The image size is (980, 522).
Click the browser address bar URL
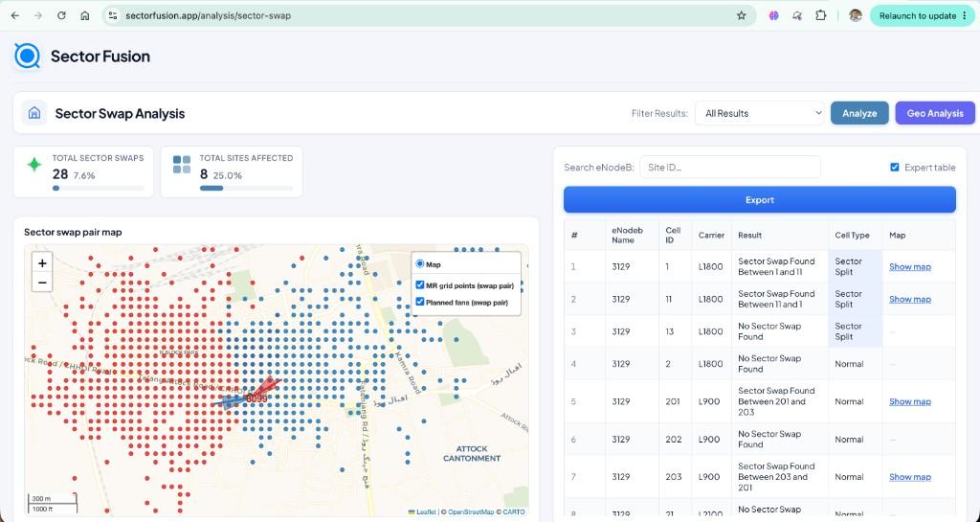pos(208,15)
